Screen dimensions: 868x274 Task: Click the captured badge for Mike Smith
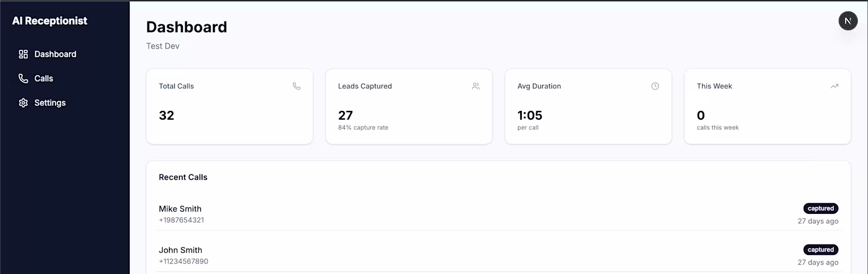[821, 209]
